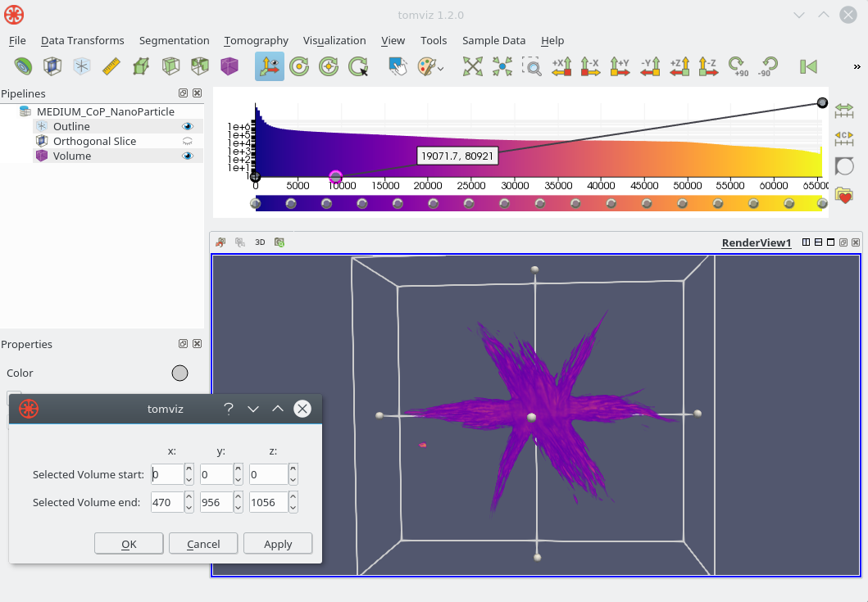Open the Visualization menu
The width and height of the screenshot is (868, 602).
click(334, 40)
